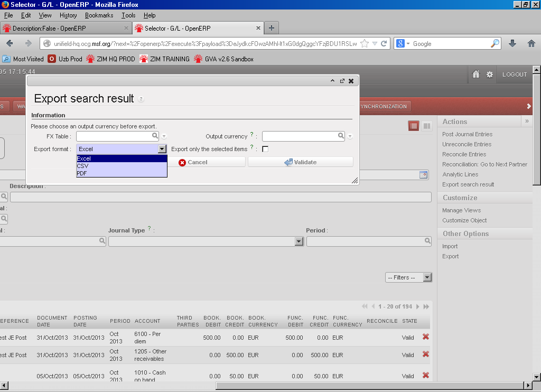Click the Output currency search magnifier icon
This screenshot has height=392, width=541.
coord(341,136)
